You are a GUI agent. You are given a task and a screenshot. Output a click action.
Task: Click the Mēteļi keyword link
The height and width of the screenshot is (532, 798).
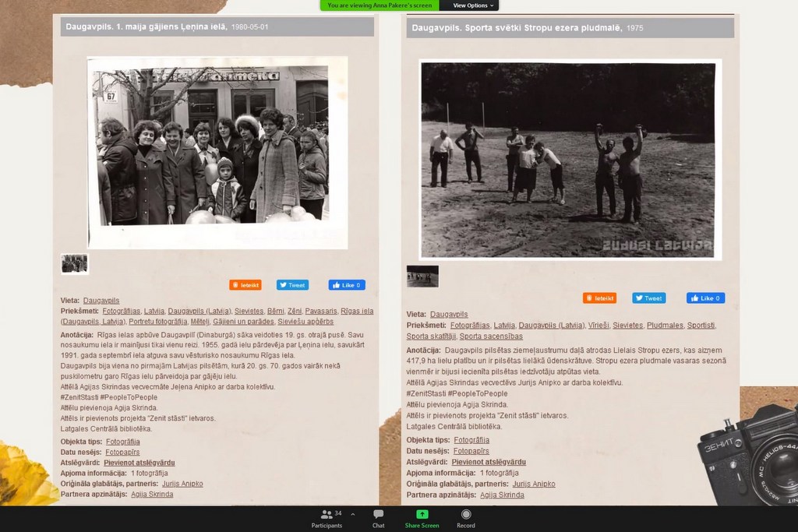click(200, 322)
